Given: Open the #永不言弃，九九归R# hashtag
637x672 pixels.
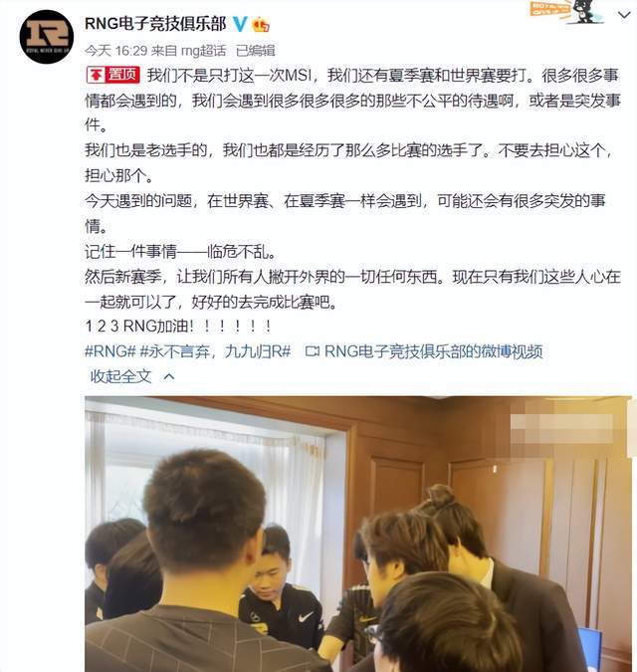Looking at the screenshot, I should tap(215, 351).
